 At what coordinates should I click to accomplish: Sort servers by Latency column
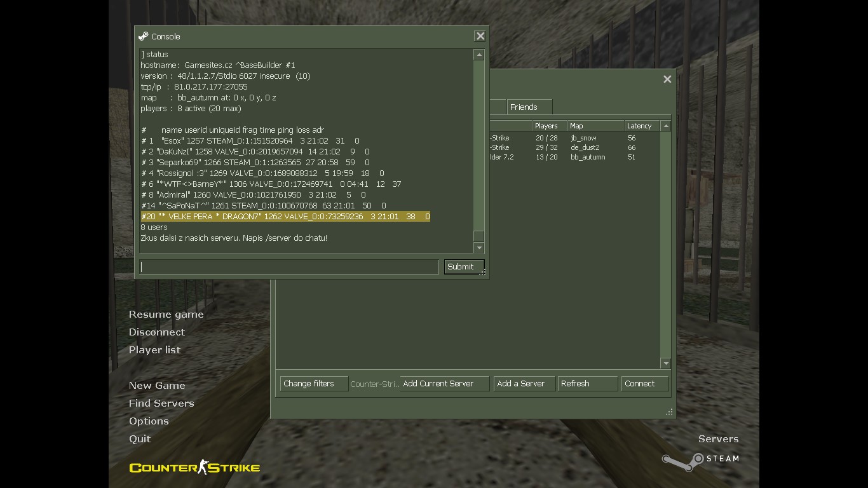(x=642, y=126)
